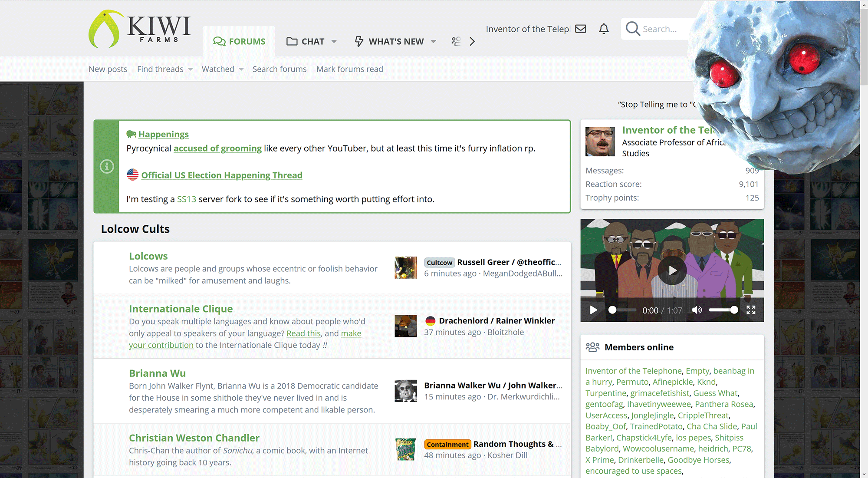The image size is (868, 478).
Task: Open member TrainedPotato profile
Action: (656, 426)
